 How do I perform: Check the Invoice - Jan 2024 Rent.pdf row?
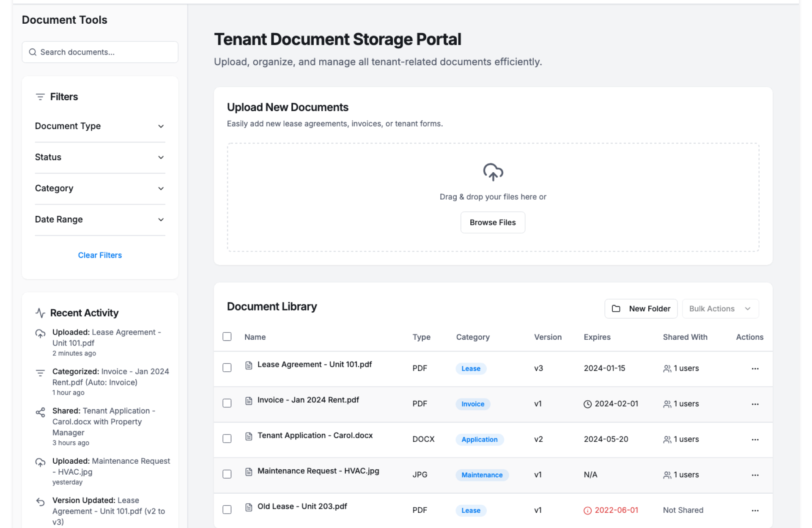point(227,403)
